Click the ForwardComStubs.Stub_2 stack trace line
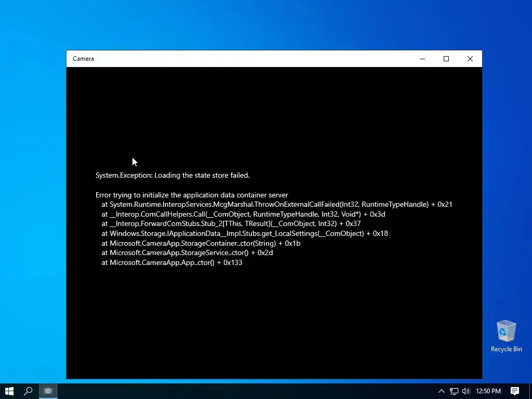The width and height of the screenshot is (532, 399). pos(231,223)
